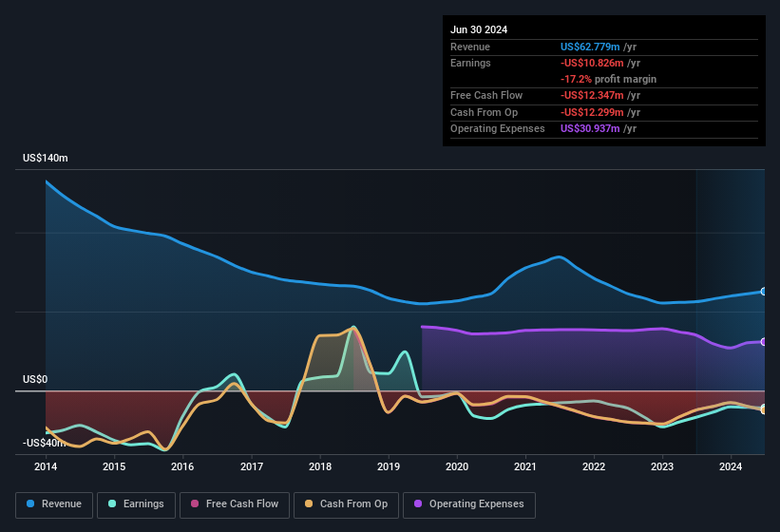Viewport: 780px width, 532px height.
Task: Click the Jun 30 2024 tooltip date
Action: click(x=479, y=29)
